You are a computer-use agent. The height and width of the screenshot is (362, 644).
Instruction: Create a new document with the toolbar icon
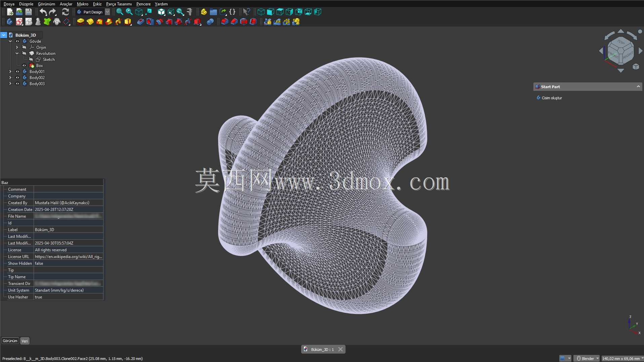(x=10, y=12)
